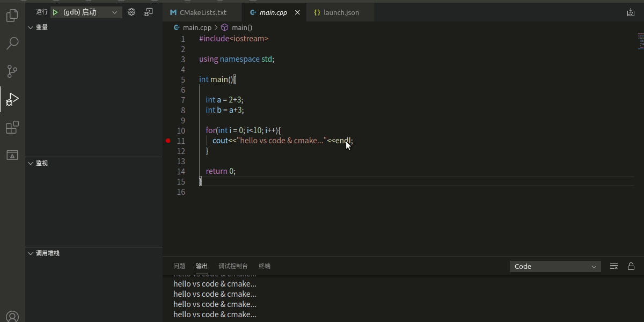The height and width of the screenshot is (322, 644).
Task: Open Search from the activity bar
Action: (12, 43)
